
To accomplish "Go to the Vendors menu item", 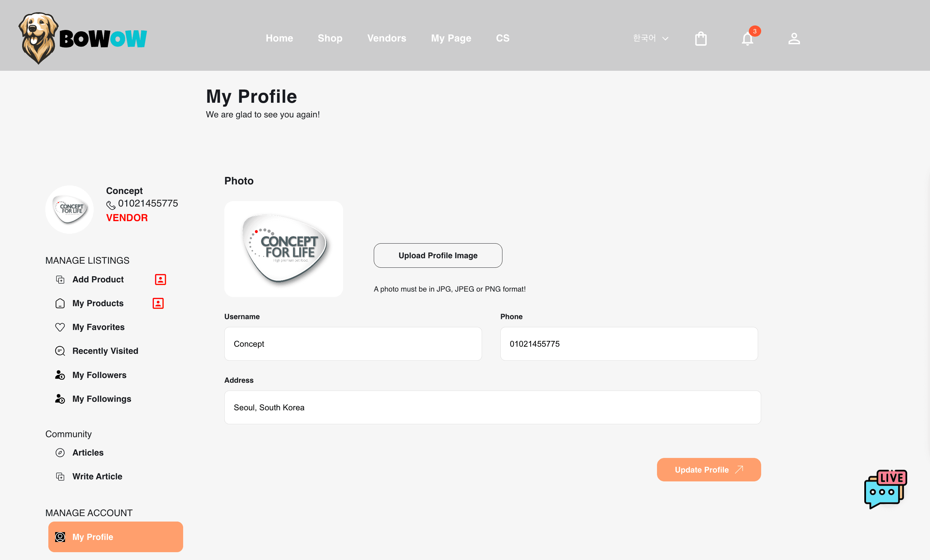I will click(x=386, y=38).
